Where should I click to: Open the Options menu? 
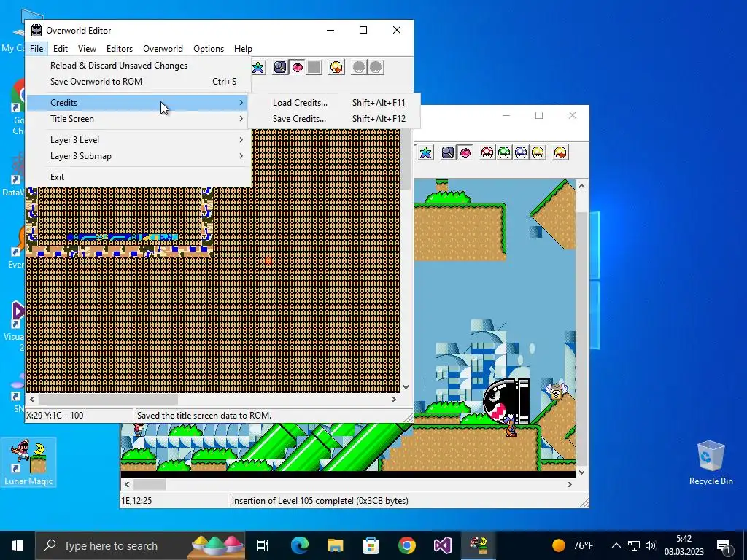(209, 49)
